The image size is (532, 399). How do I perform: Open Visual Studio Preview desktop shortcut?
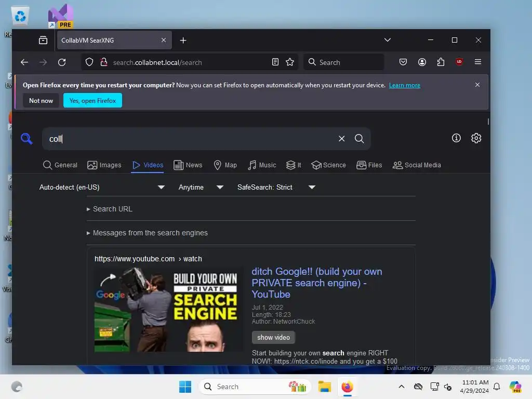[60, 16]
